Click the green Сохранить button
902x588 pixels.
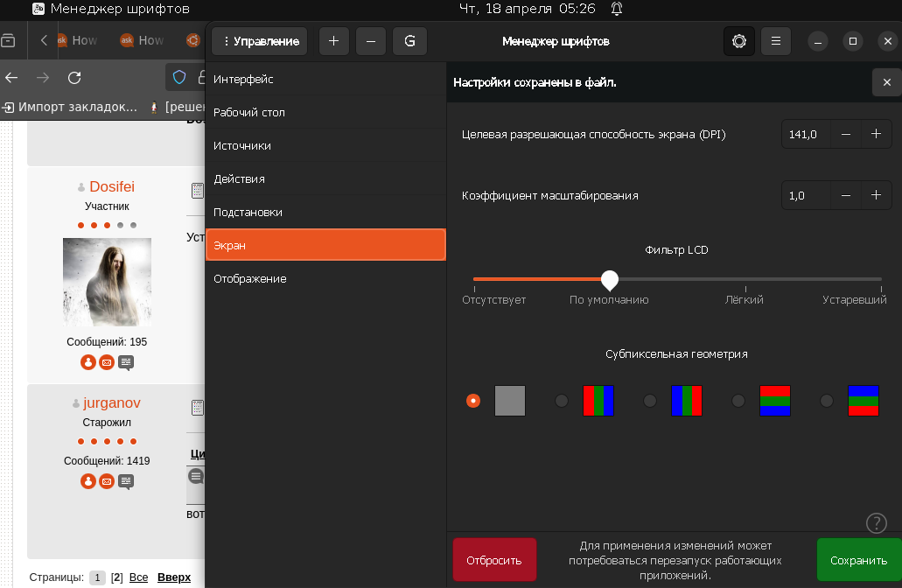click(859, 560)
